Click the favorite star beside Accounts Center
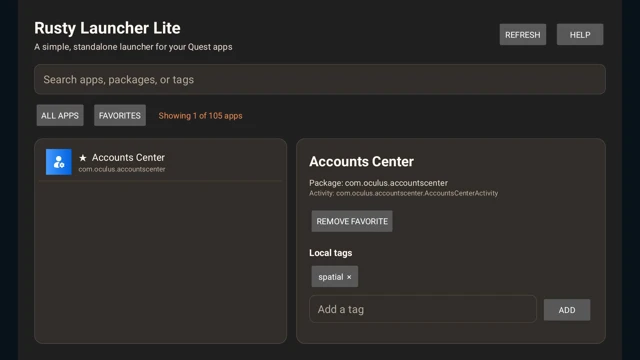This screenshot has height=360, width=640. [x=83, y=158]
